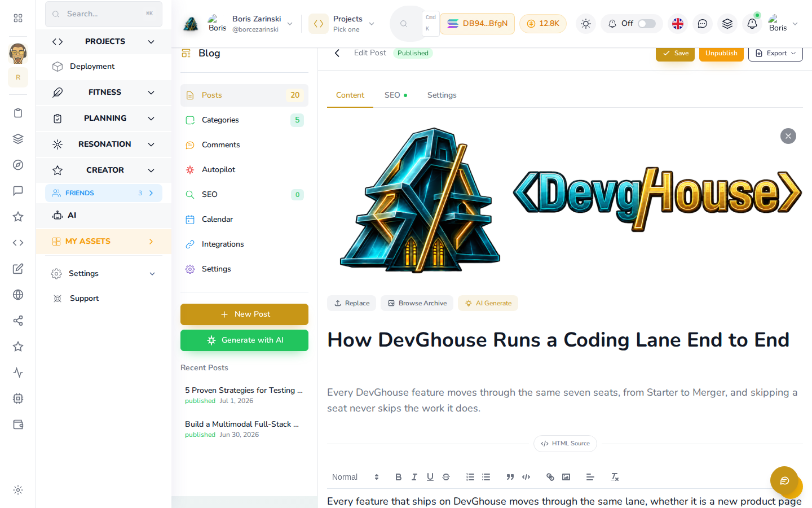
Task: Open the Export dropdown
Action: click(x=775, y=53)
